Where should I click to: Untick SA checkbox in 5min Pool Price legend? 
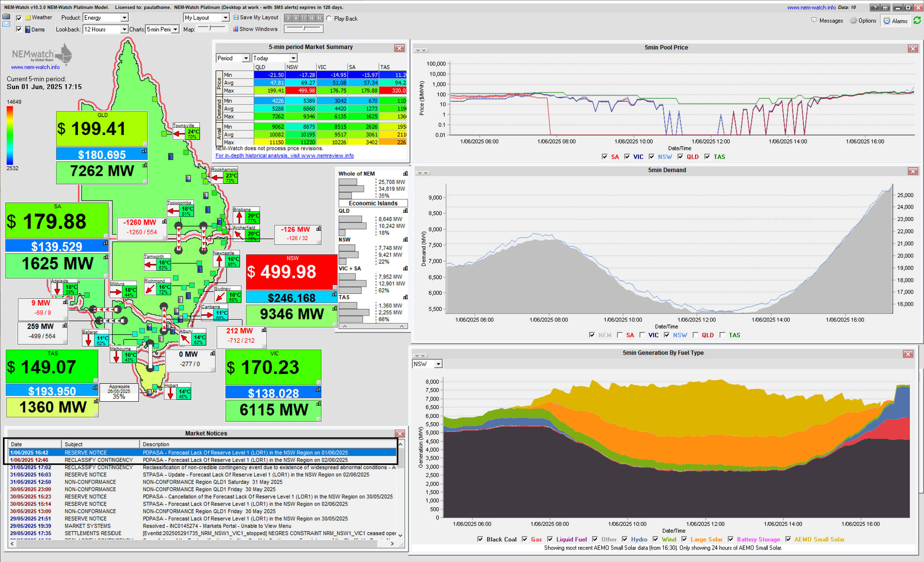(605, 156)
